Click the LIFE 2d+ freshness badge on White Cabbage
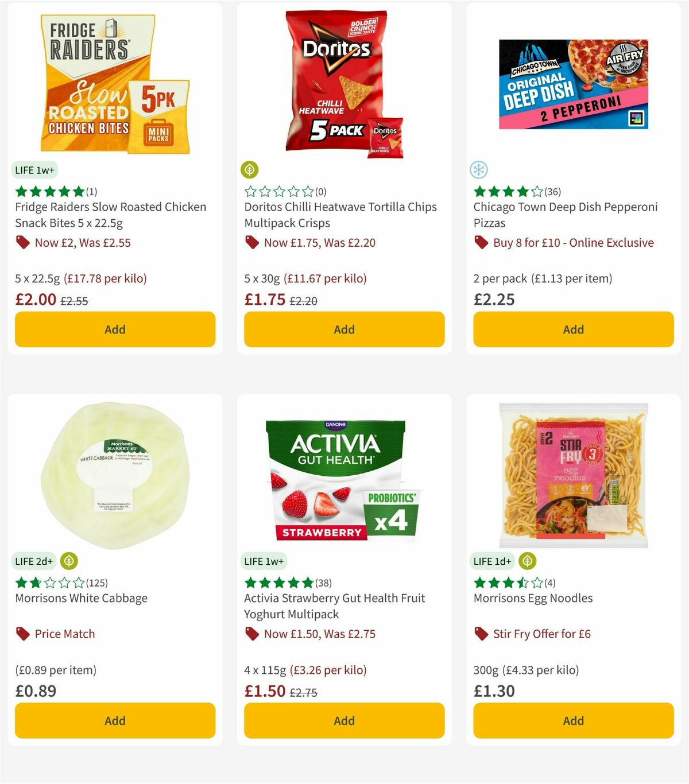The width and height of the screenshot is (689, 784). point(34,561)
